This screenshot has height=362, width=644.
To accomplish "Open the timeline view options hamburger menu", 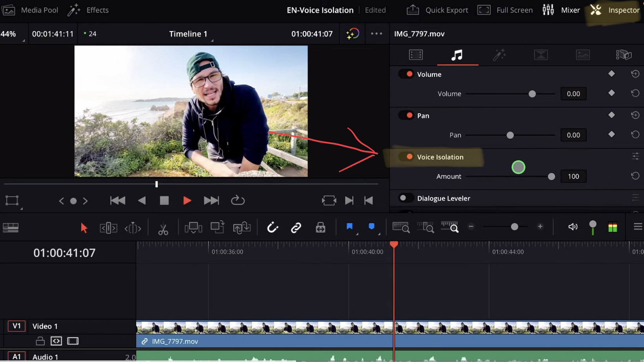I will 638,226.
